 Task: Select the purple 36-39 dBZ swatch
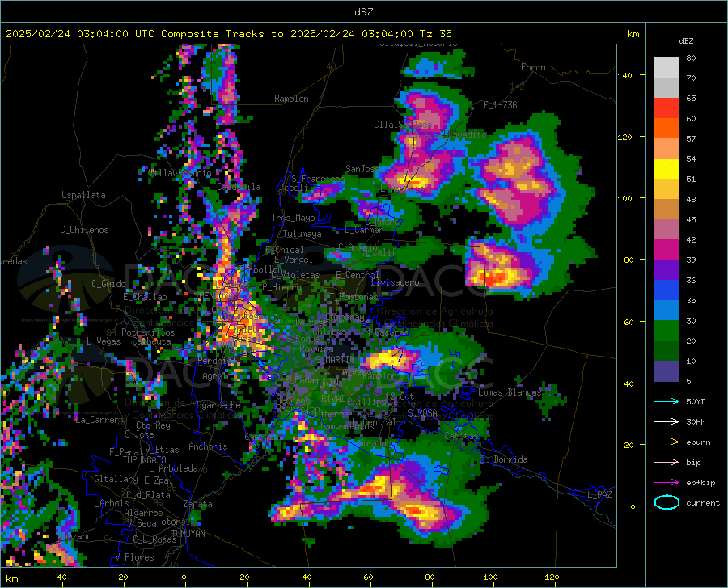coord(667,270)
